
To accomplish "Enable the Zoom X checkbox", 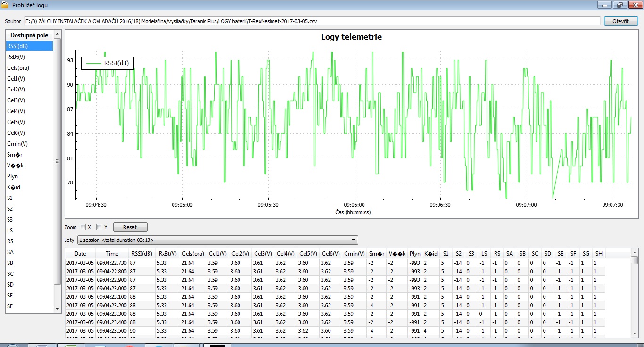I will [83, 227].
